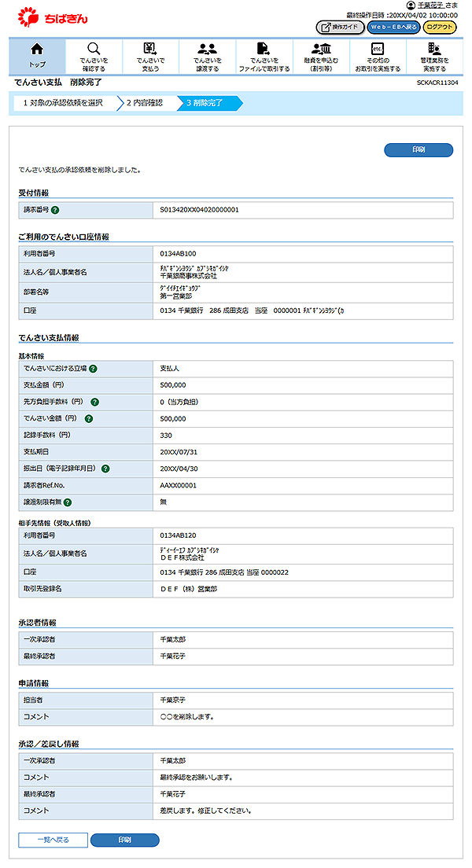472x868 pixels.
Task: Click 印刷 button next to 一覧へ戻る
Action: click(124, 840)
